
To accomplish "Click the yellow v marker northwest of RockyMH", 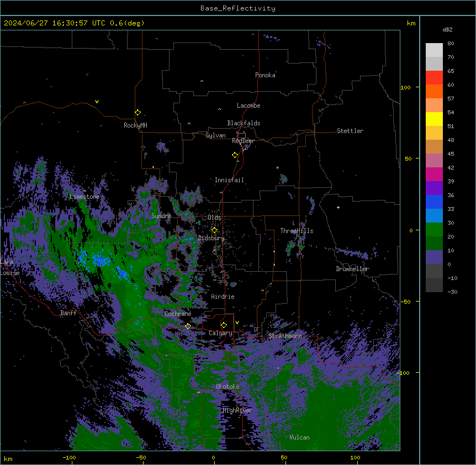I will (x=97, y=102).
